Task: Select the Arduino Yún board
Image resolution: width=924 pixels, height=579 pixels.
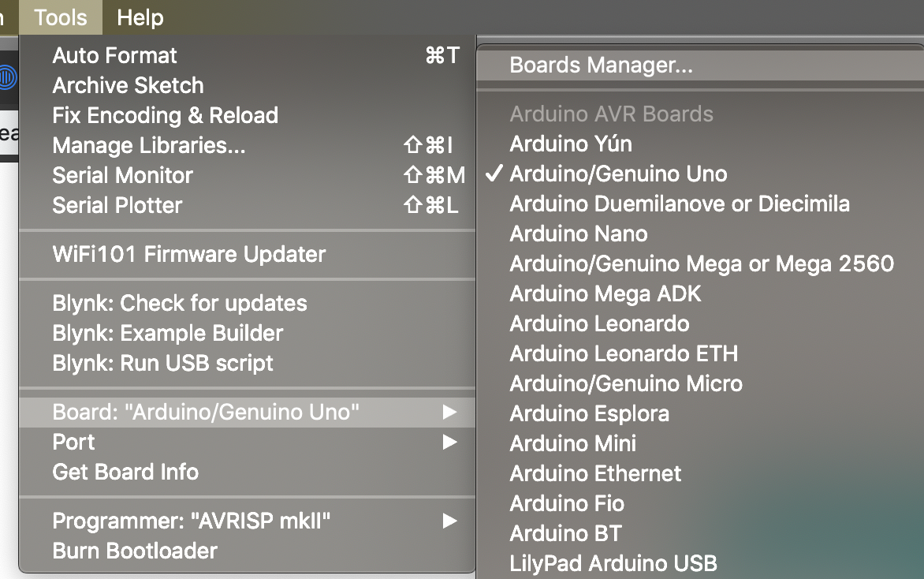Action: (700, 144)
